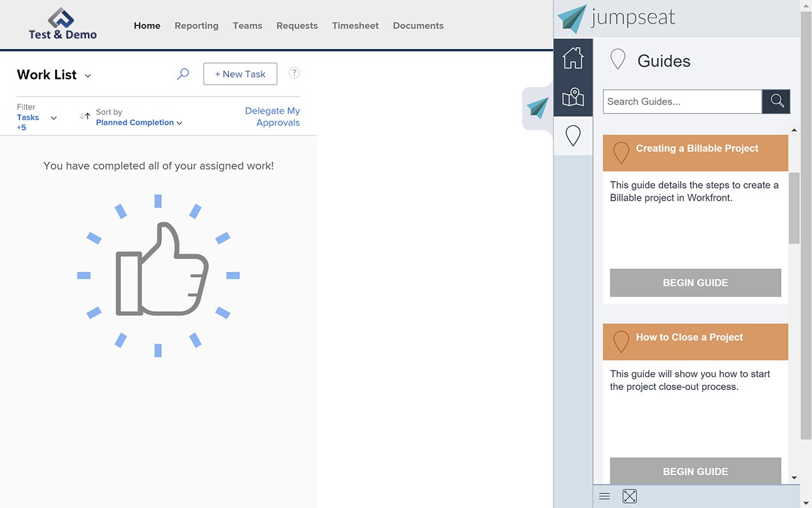Begin the How to Close a Project guide
Image resolution: width=812 pixels, height=508 pixels.
coord(695,471)
